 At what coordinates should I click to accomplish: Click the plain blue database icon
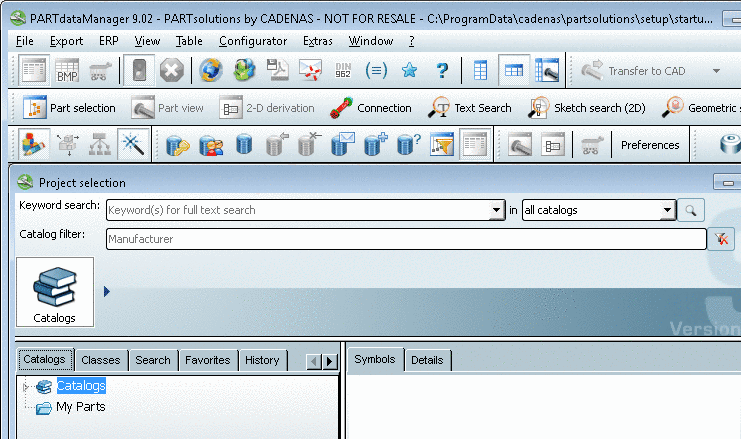tap(244, 145)
